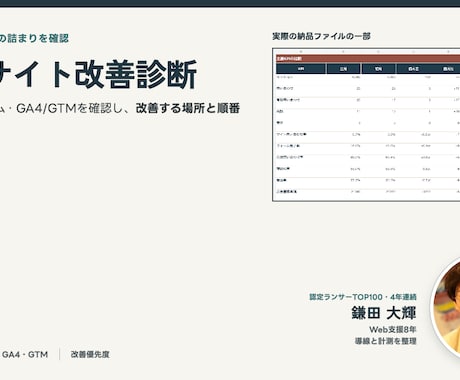This screenshot has height=380, width=460.
Task: Click the line 導線と計測を整理
Action: [386, 341]
